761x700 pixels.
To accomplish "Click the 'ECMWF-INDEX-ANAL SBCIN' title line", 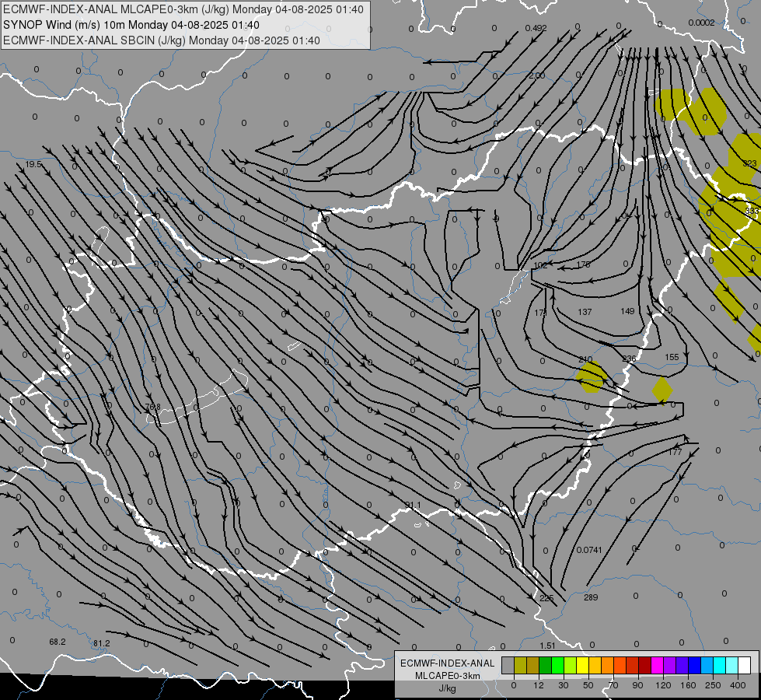I will coord(162,40).
